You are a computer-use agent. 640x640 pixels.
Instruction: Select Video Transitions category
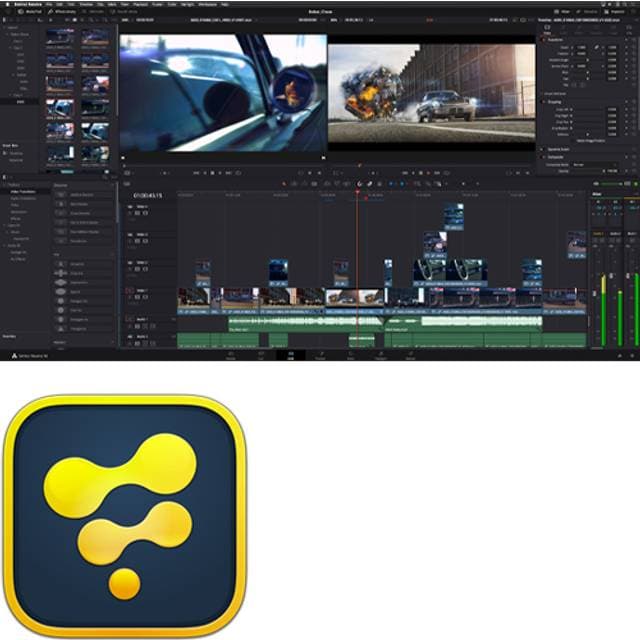23,191
